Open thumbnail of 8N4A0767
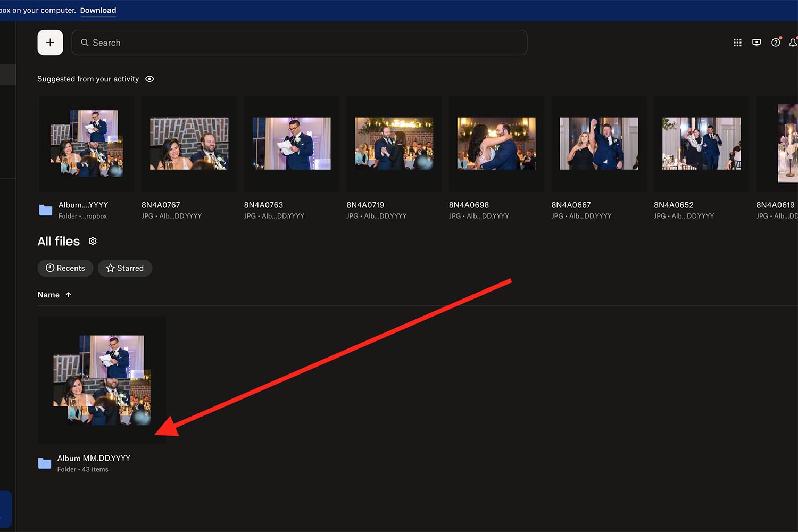Screen dimensions: 798x532 point(189,144)
